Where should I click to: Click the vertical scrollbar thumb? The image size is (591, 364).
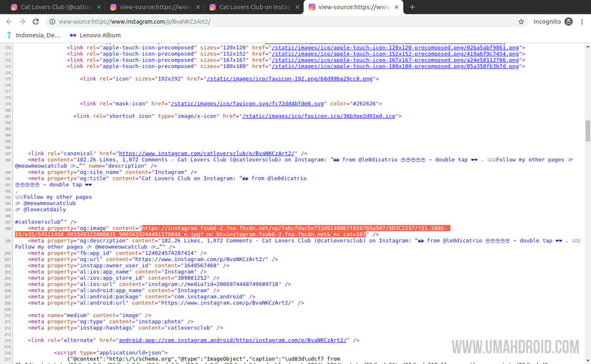tap(588, 130)
